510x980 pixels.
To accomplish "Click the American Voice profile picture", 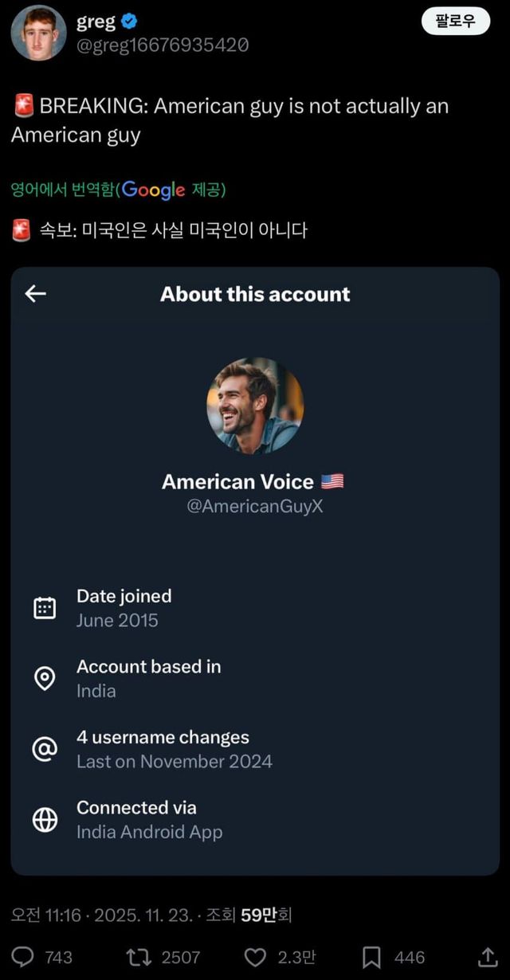I will (x=255, y=406).
